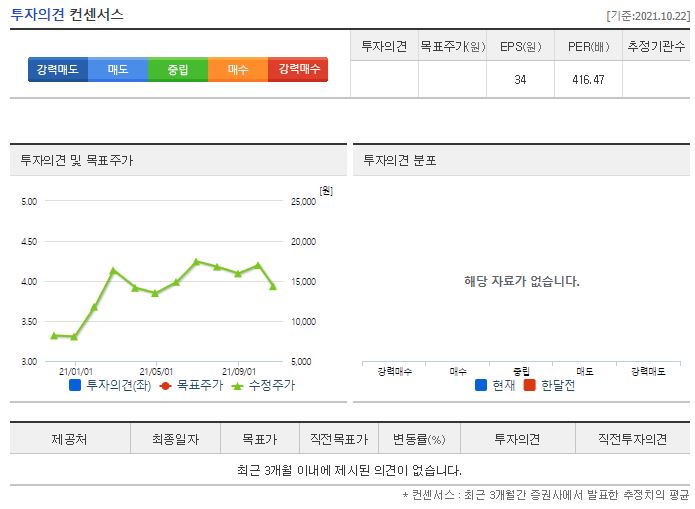Click the red 목표주가 legend marker
Screen dimensions: 695x509
pos(165,386)
